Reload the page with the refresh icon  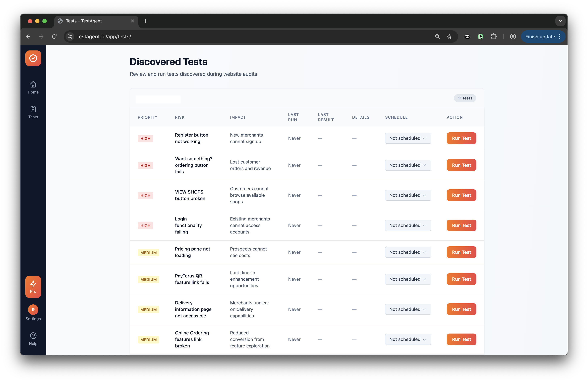54,37
